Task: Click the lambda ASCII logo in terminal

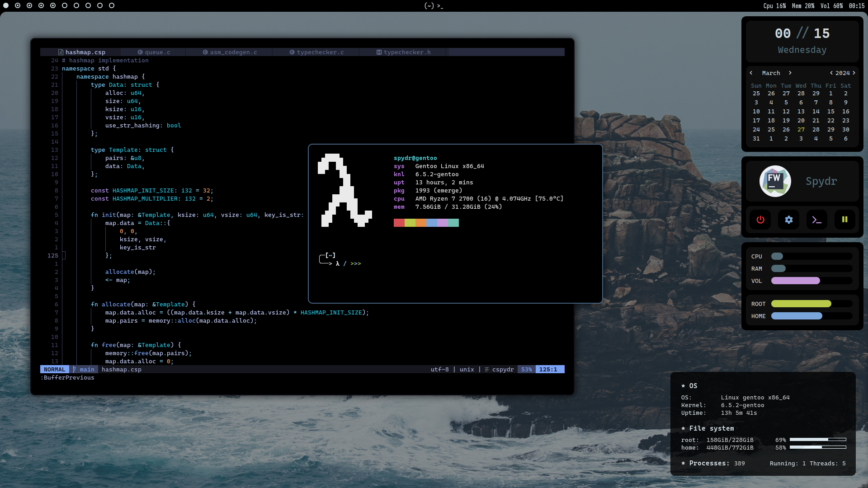Action: tap(345, 190)
